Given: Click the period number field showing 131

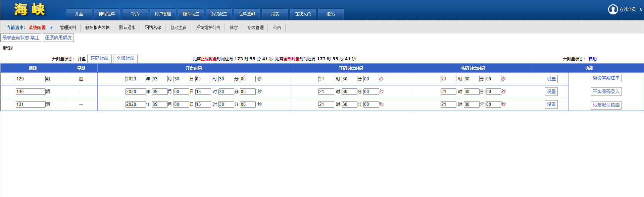Looking at the screenshot, I should coord(30,104).
